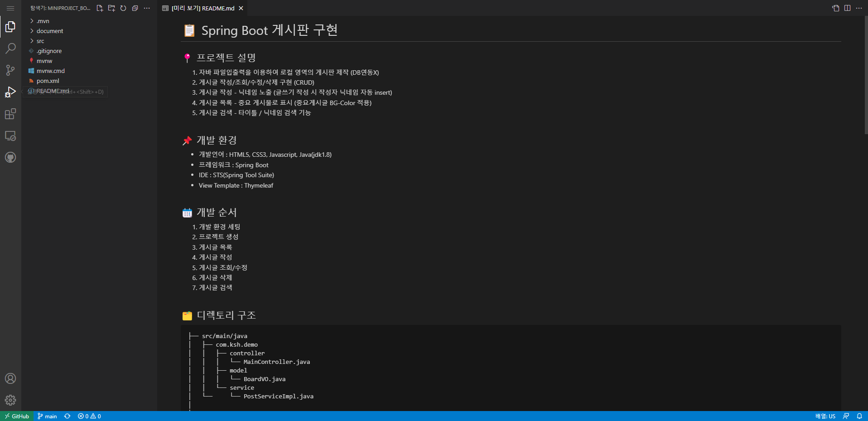
Task: Click the feedback icon in status bar
Action: [846, 416]
